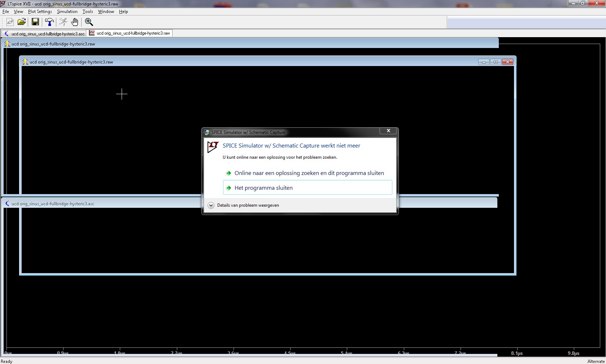Click the Halt simulation hand icon
The height and width of the screenshot is (364, 606).
[74, 22]
